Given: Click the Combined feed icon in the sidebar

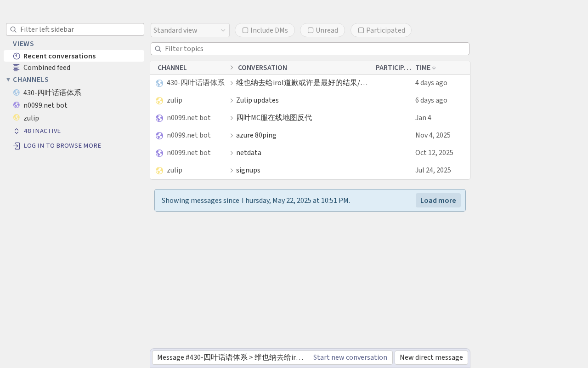Looking at the screenshot, I should click(x=17, y=68).
